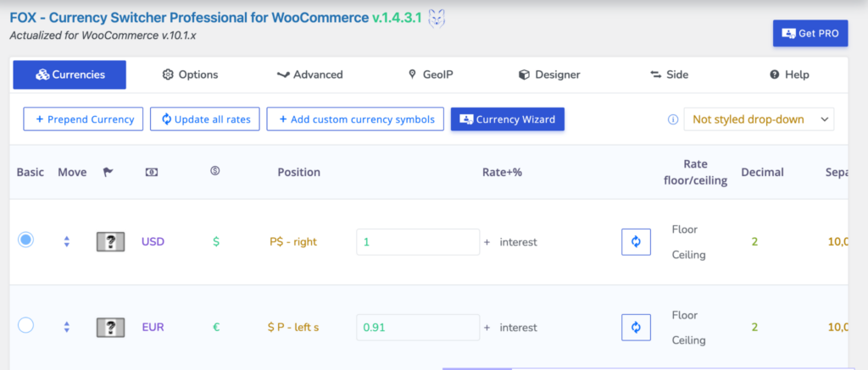Open the Designer tab
868x370 pixels.
tap(549, 75)
